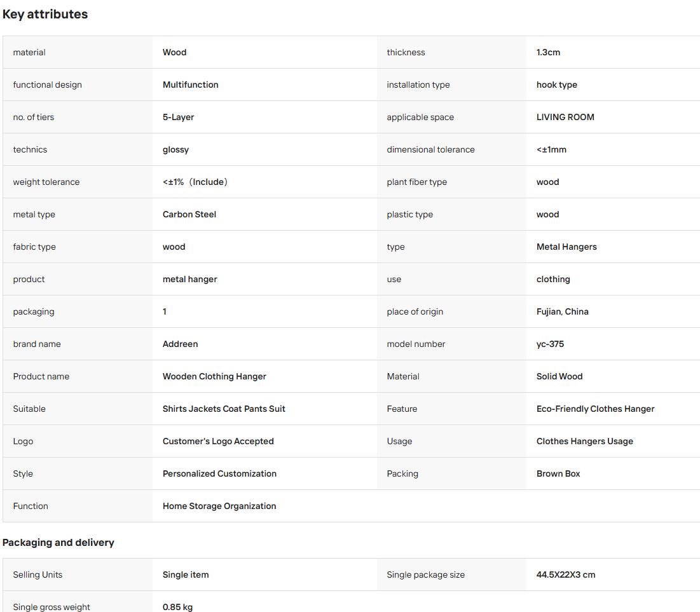
Task: Click Wooden Clothing Hanger product name
Action: coord(214,376)
